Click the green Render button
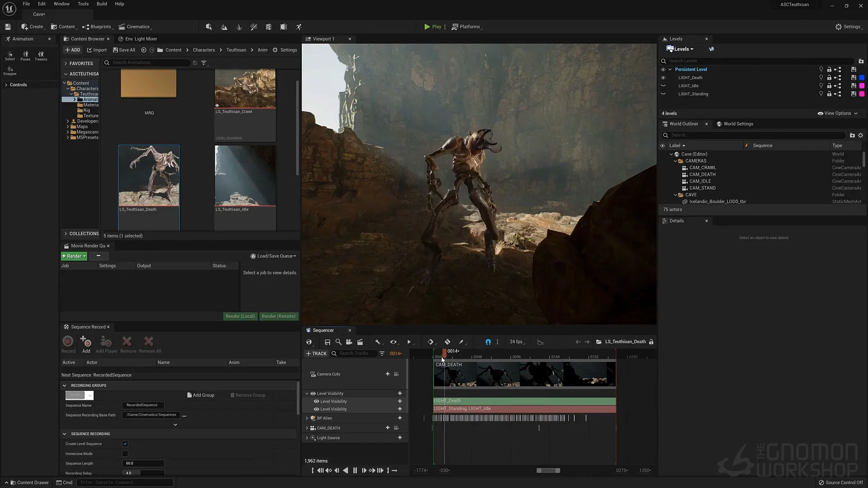 [x=74, y=256]
